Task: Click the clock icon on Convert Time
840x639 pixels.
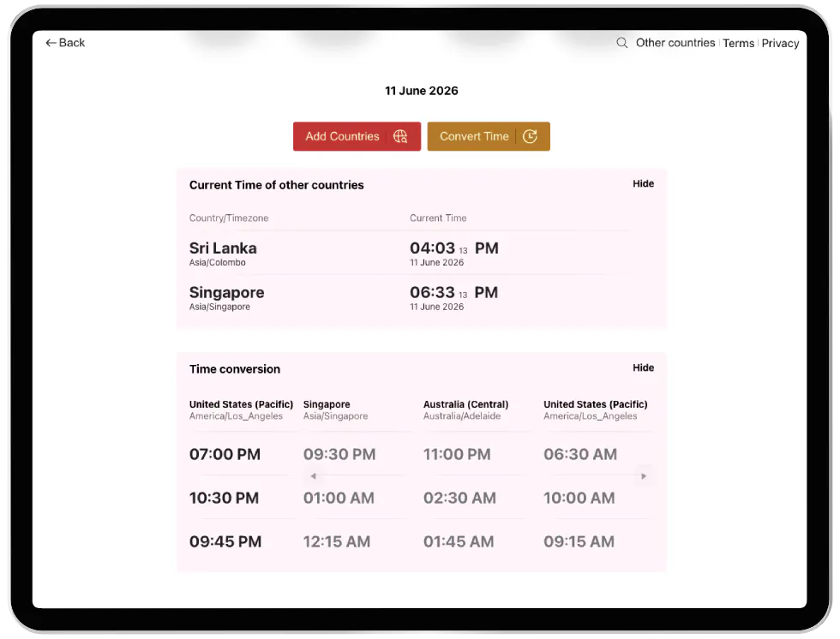Action: pyautogui.click(x=530, y=136)
